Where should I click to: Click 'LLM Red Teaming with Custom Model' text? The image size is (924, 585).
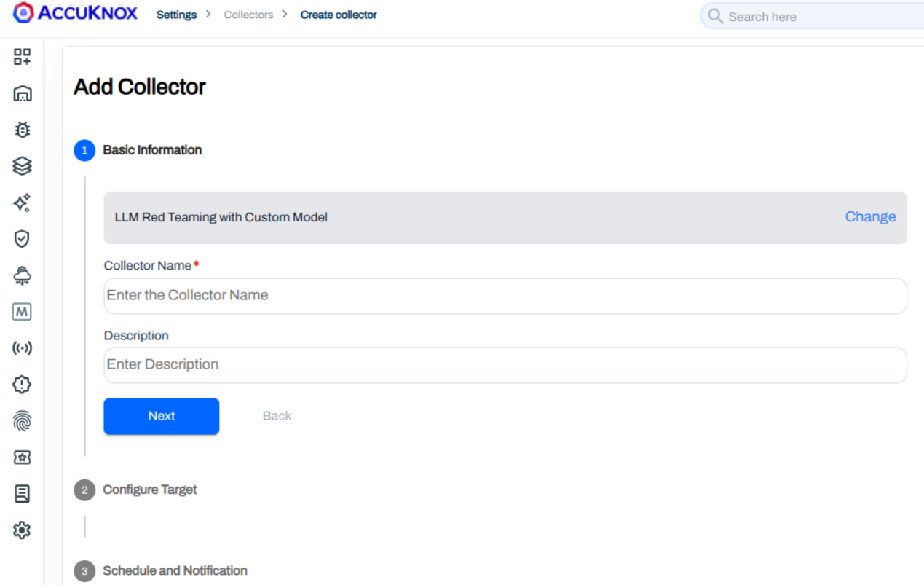click(x=221, y=217)
